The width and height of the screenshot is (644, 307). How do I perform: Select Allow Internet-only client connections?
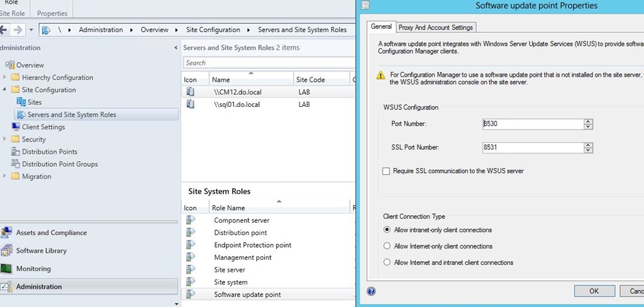click(387, 246)
